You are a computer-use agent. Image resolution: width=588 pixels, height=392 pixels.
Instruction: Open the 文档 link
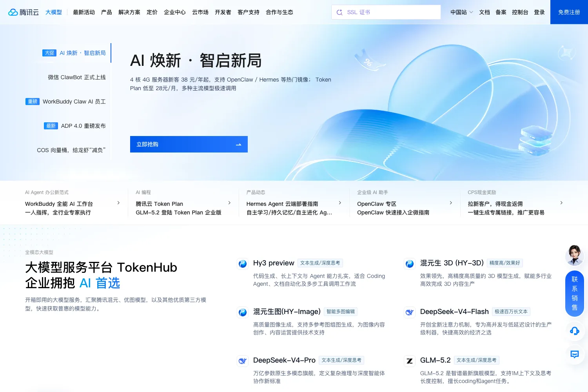(485, 12)
